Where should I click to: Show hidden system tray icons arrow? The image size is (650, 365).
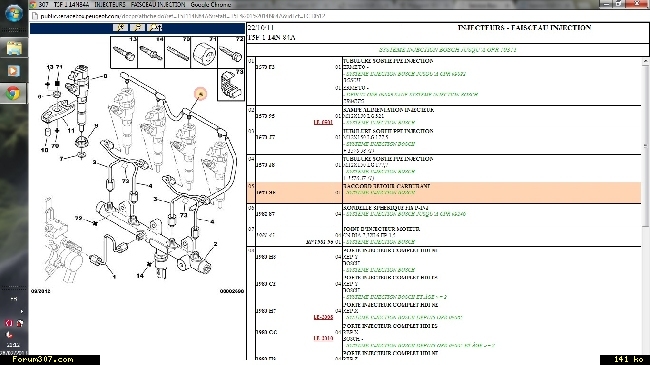22,311
